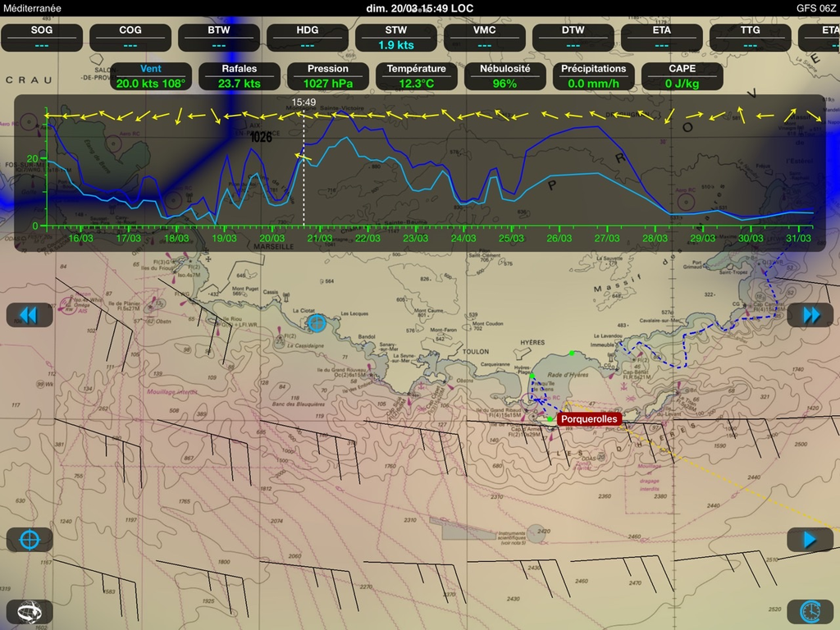Image resolution: width=840 pixels, height=630 pixels.
Task: Tap the COG data box
Action: tap(130, 38)
